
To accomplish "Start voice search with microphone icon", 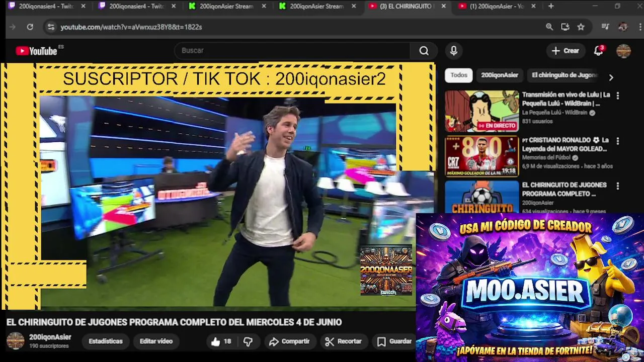I will pos(454,51).
